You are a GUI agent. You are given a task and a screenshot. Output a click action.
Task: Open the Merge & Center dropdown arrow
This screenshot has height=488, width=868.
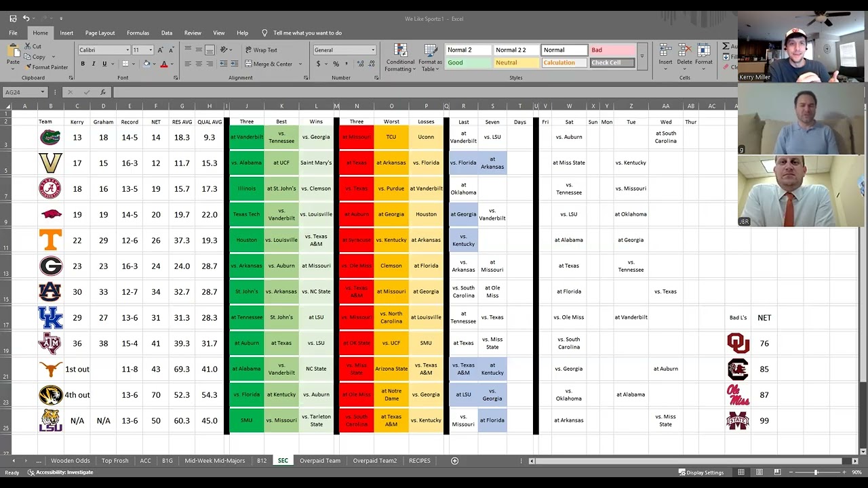(299, 64)
